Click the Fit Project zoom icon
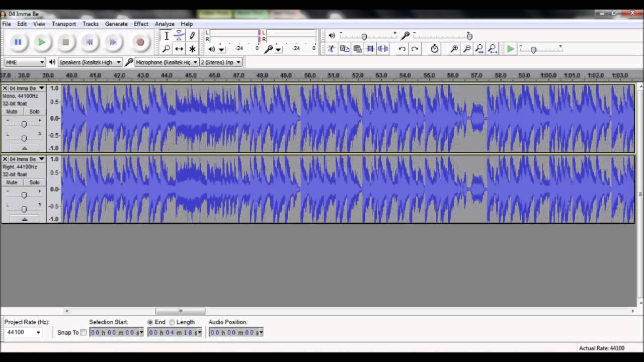 point(493,49)
